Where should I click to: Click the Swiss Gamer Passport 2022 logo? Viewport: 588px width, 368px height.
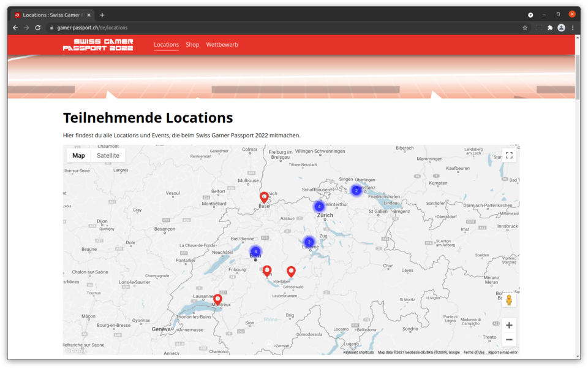98,45
